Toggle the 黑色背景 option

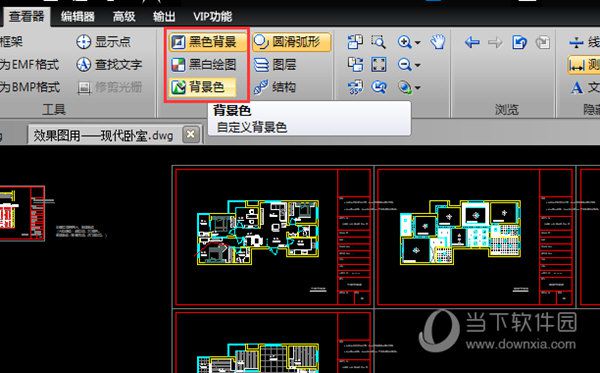click(207, 42)
